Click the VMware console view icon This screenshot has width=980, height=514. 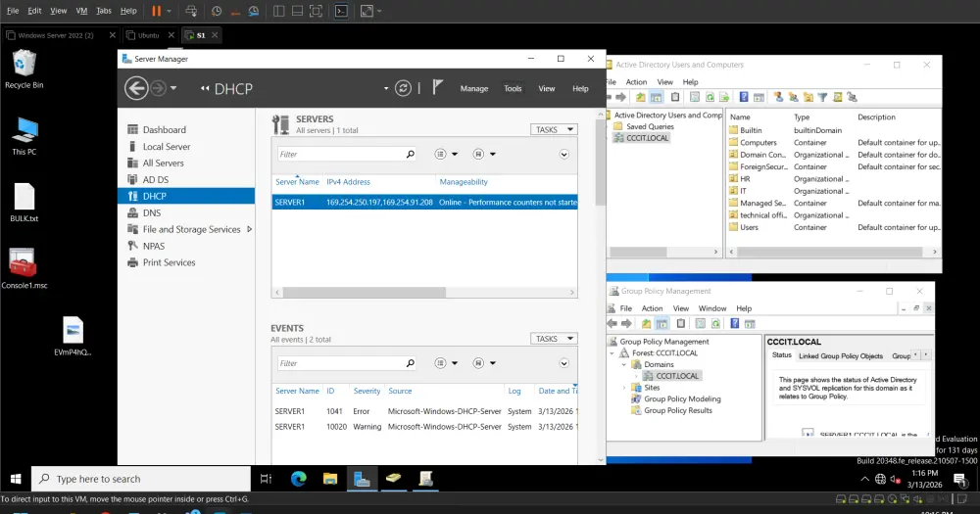pos(341,11)
